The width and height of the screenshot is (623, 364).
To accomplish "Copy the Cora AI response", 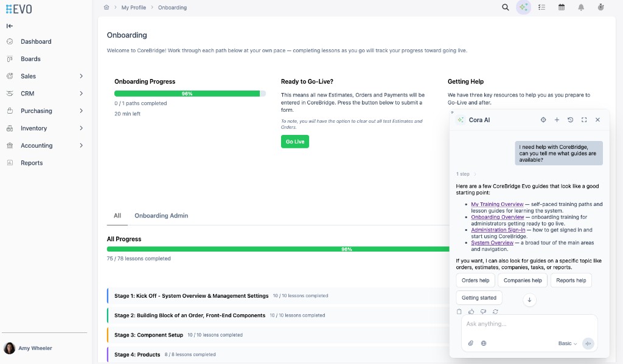I will pos(459,312).
